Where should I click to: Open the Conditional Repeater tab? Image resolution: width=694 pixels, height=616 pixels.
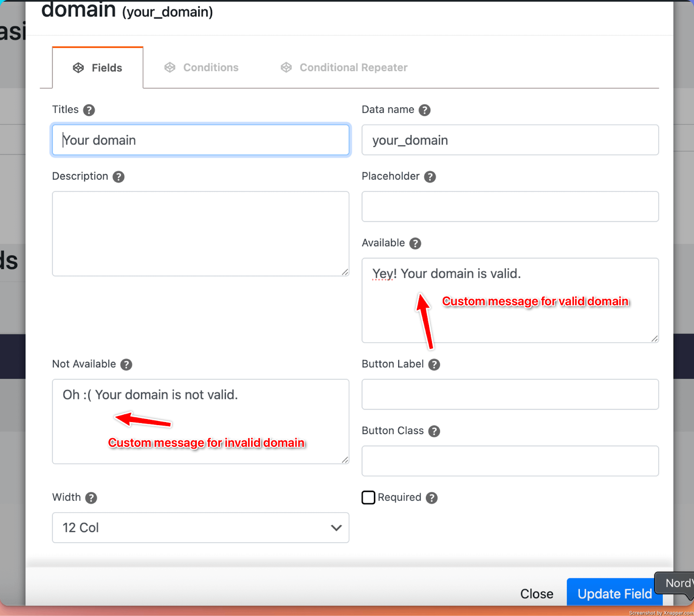(x=344, y=68)
